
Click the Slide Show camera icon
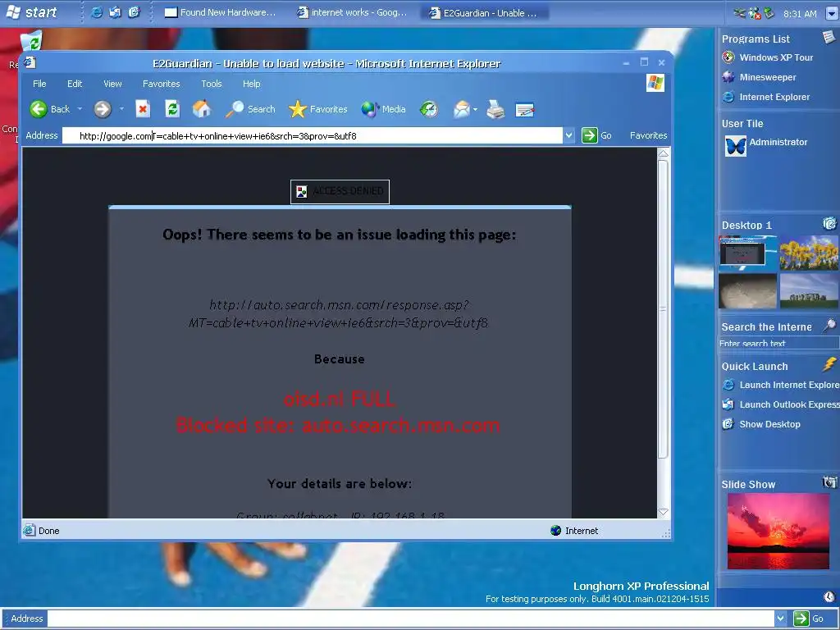click(829, 482)
